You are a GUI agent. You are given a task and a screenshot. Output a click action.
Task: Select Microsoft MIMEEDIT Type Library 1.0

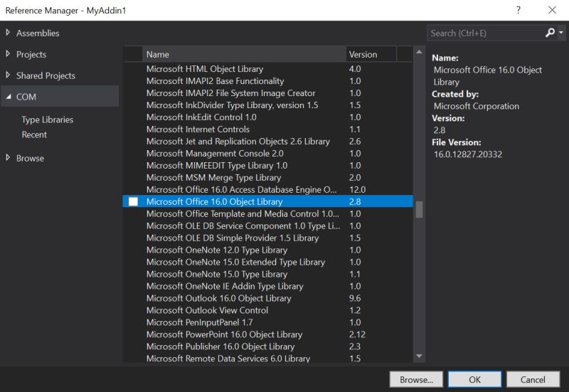[x=268, y=166]
